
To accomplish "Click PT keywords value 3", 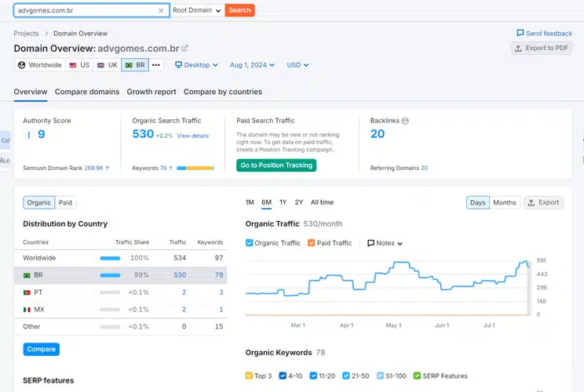I will (221, 292).
